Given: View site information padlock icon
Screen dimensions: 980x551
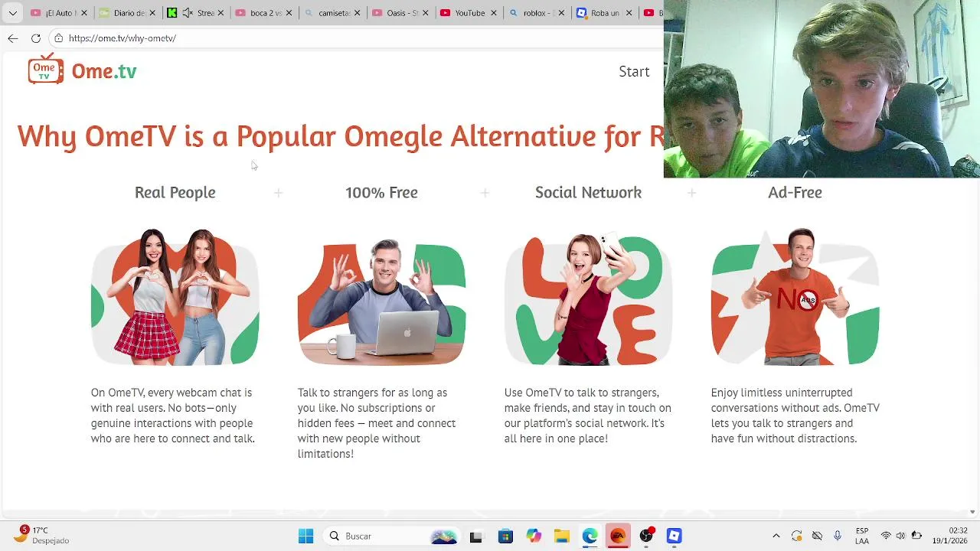Looking at the screenshot, I should pos(58,38).
